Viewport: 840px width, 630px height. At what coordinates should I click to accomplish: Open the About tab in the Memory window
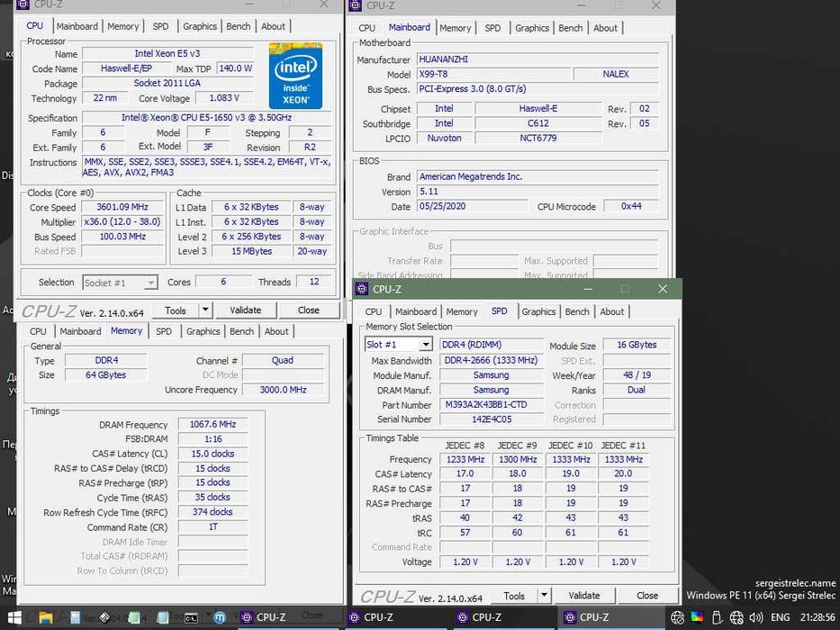276,331
